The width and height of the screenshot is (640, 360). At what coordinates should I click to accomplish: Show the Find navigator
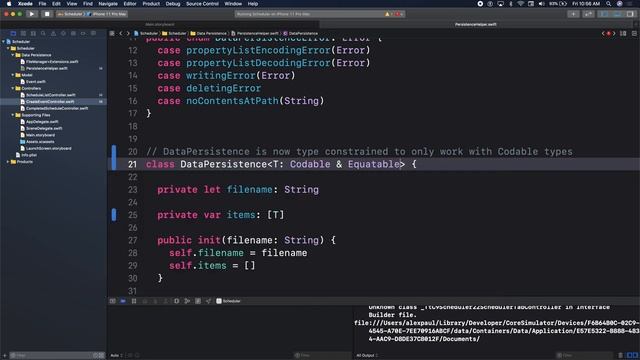[43, 33]
